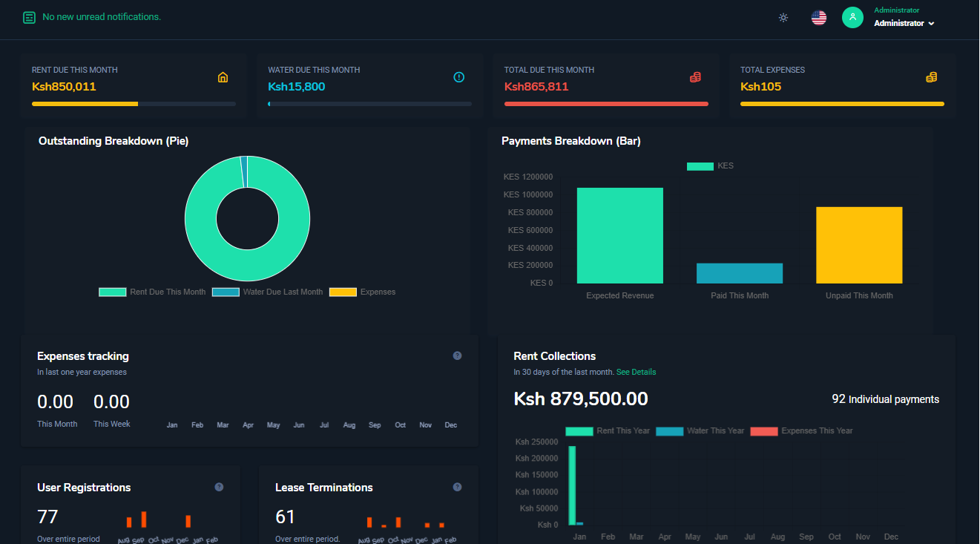Click the coins icon on Total Expenses card
The width and height of the screenshot is (980, 544).
[x=931, y=77]
